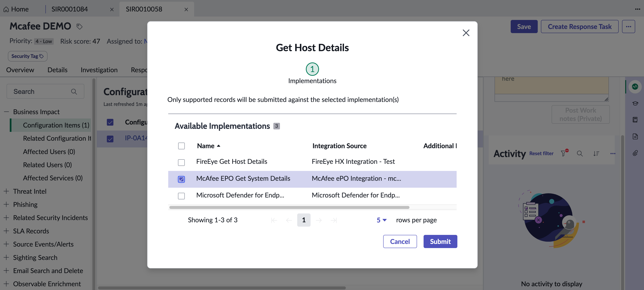Image resolution: width=644 pixels, height=290 pixels.
Task: Click Create Response Task button
Action: (579, 27)
